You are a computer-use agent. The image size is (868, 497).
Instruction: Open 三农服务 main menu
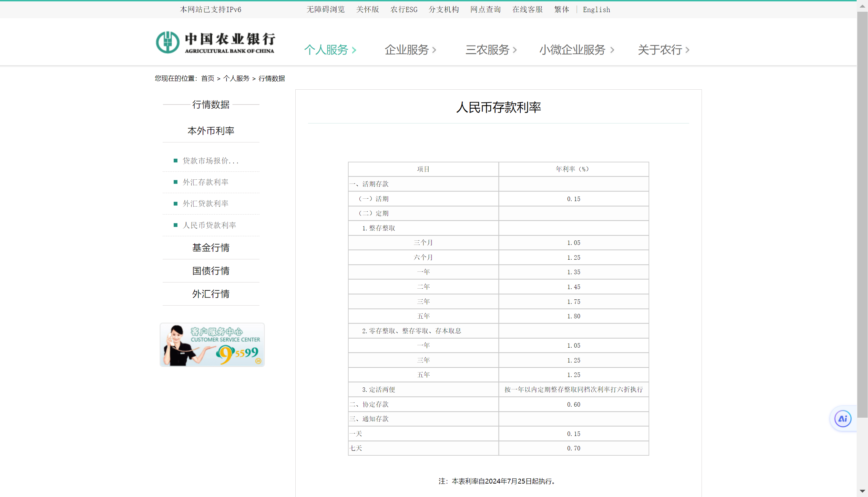click(x=487, y=50)
